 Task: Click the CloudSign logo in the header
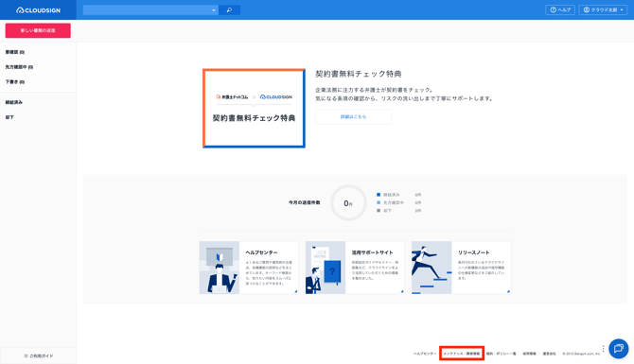[38, 10]
